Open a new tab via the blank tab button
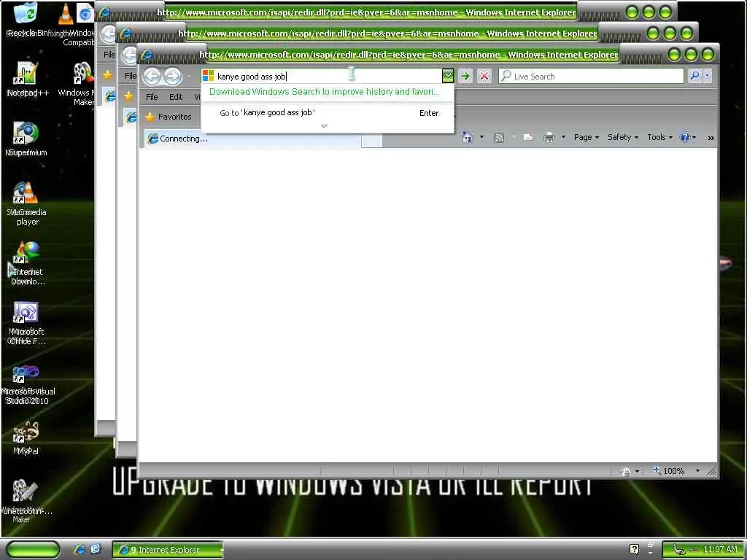Screen dimensions: 747x560 tap(371, 140)
